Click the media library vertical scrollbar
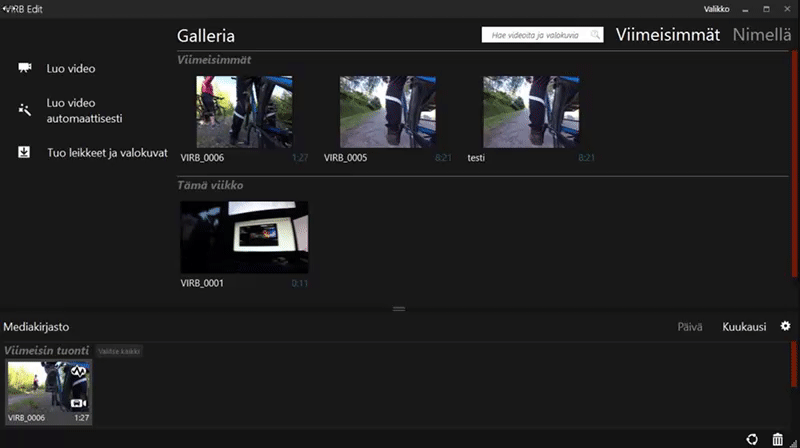800x448 pixels. [794, 364]
